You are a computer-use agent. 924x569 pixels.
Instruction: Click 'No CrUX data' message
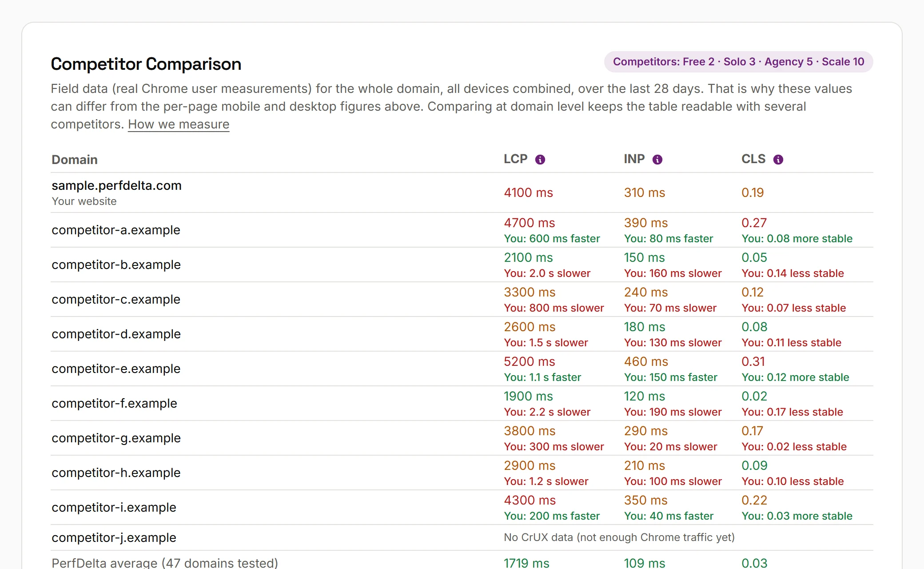coord(619,537)
